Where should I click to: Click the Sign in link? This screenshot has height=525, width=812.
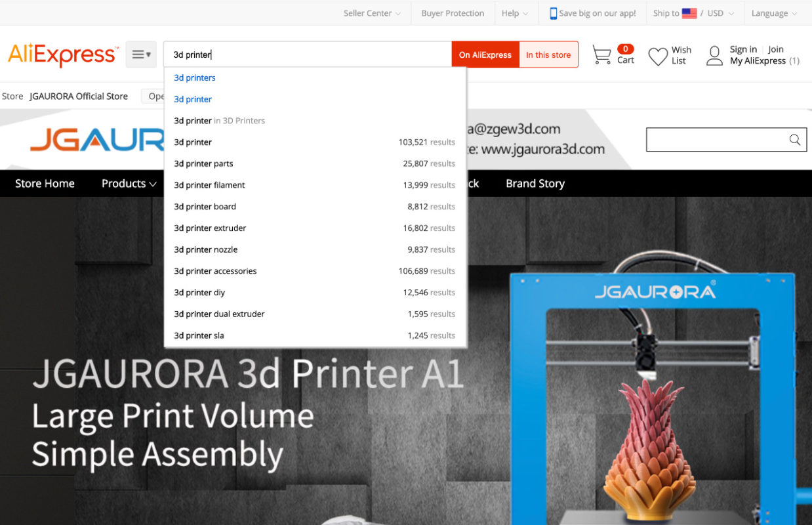click(743, 49)
